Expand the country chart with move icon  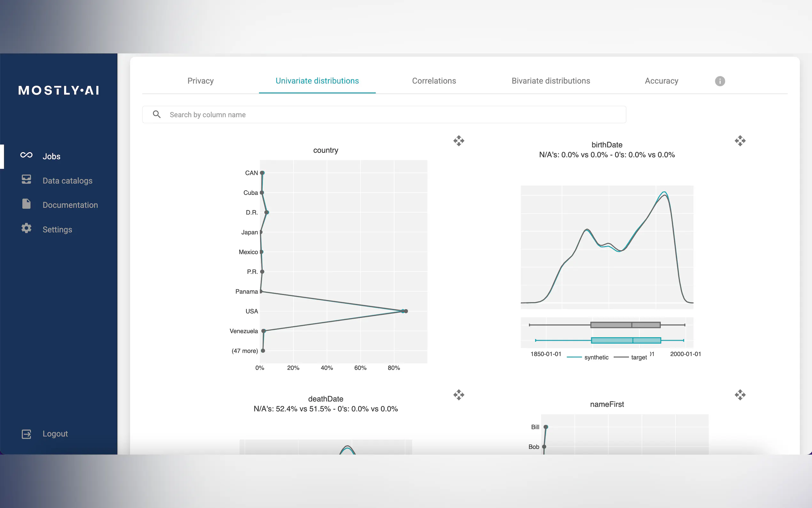(458, 140)
